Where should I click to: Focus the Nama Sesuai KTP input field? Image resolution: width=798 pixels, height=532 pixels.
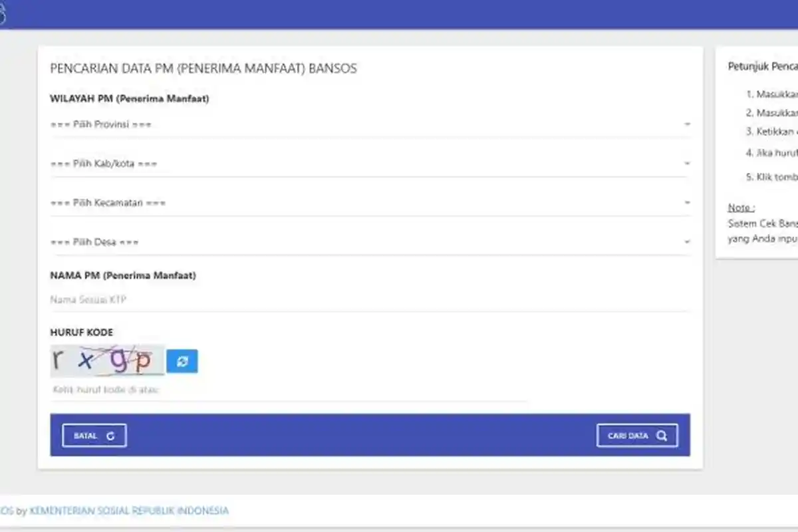click(x=266, y=299)
